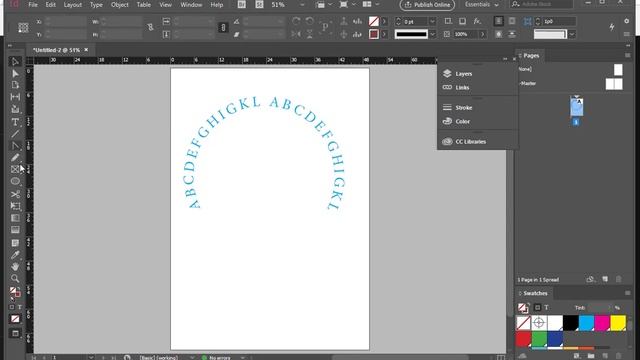Image resolution: width=640 pixels, height=360 pixels.
Task: Open stroke weight dropdown next to 0 pt
Action: pos(432,21)
